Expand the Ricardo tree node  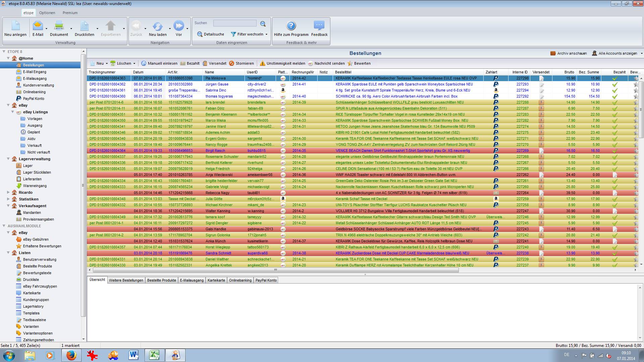click(8, 192)
